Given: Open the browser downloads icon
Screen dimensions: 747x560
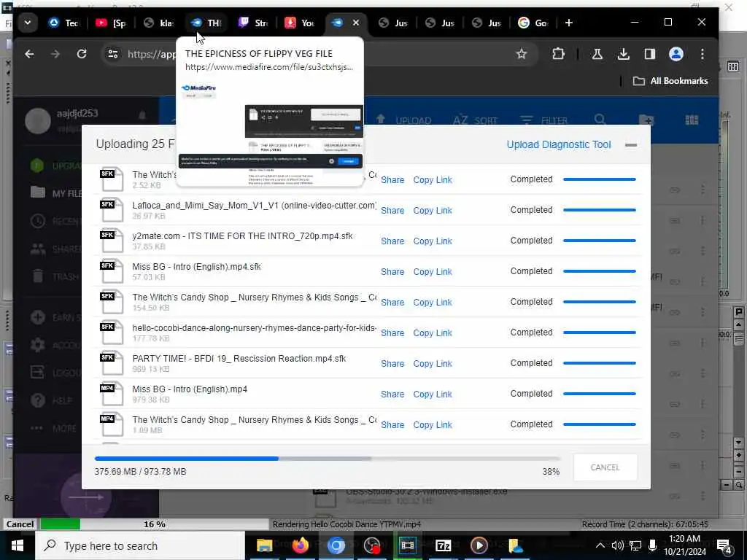Looking at the screenshot, I should (623, 54).
